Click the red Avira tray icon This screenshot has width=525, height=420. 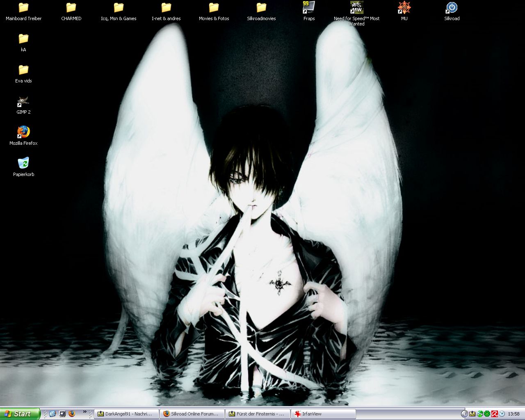(x=495, y=414)
